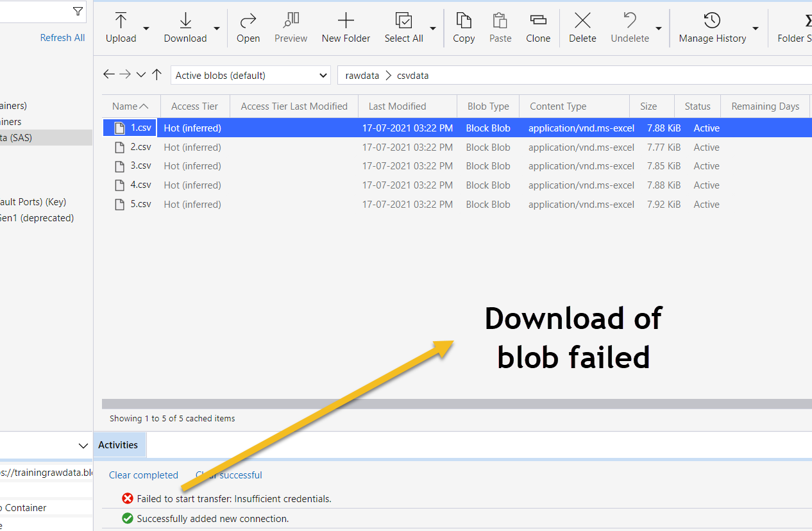The image size is (812, 531).
Task: Switch to the Activities tab
Action: pos(118,445)
